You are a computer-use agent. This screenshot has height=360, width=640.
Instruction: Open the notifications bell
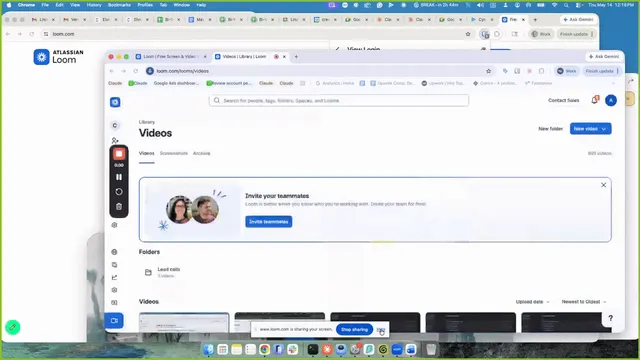point(595,100)
